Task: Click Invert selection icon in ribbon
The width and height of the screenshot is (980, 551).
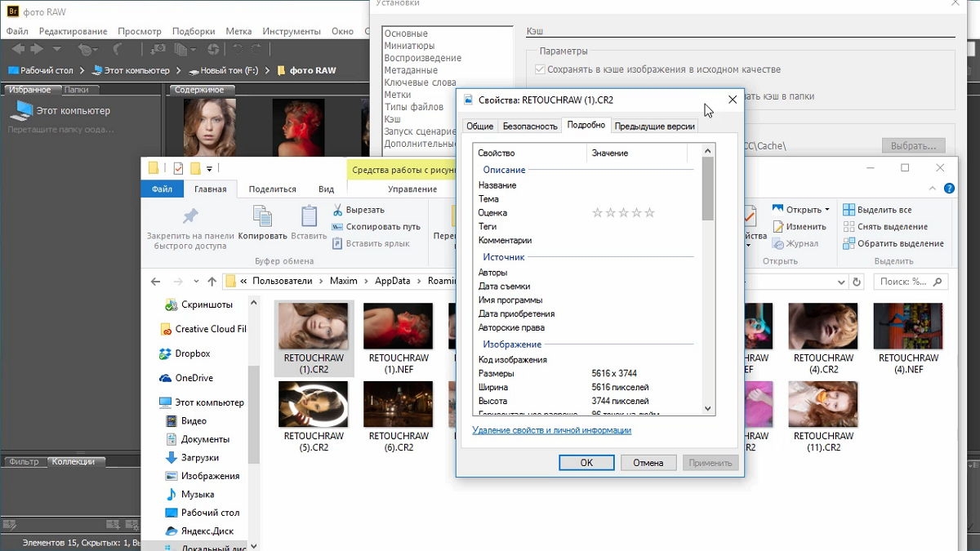Action: coord(849,243)
